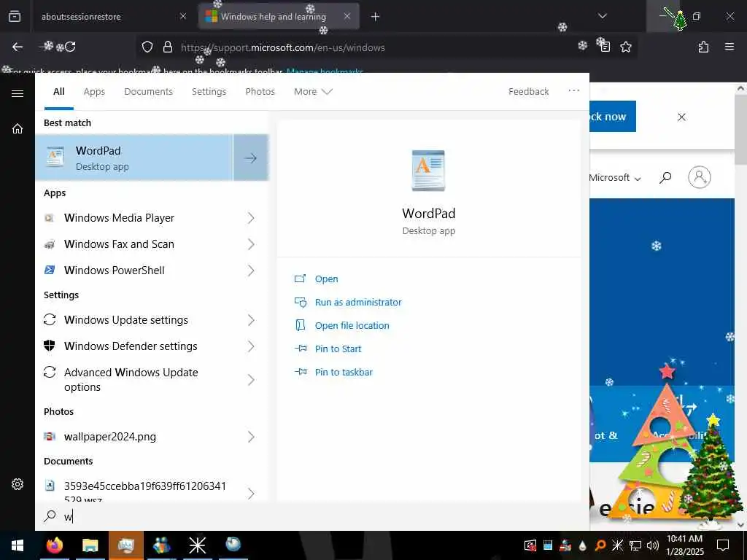Open Firefox extensions puzzle icon
Image resolution: width=747 pixels, height=560 pixels.
704,47
